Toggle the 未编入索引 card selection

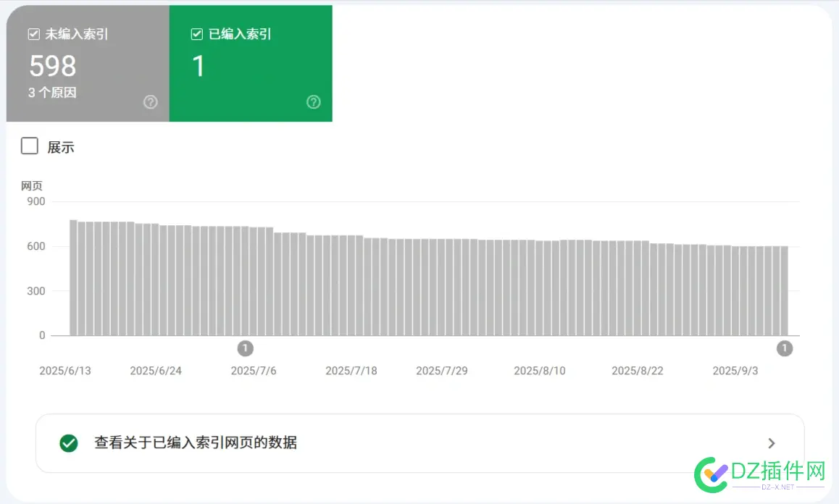pos(87,63)
